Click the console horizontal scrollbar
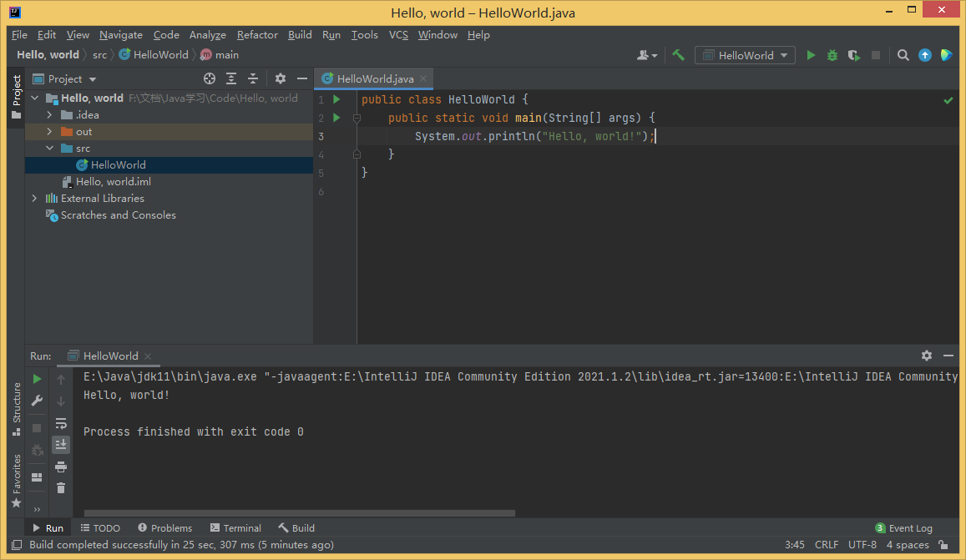This screenshot has width=966, height=560. pyautogui.click(x=300, y=512)
